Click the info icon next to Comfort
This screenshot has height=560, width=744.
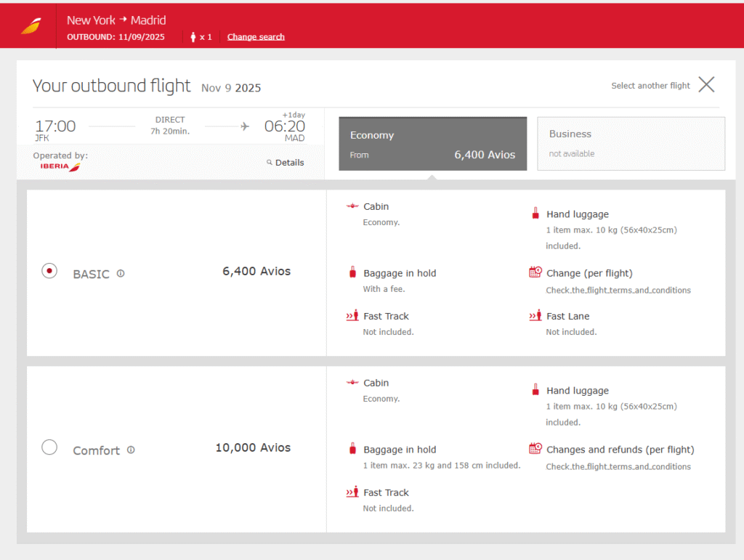131,450
